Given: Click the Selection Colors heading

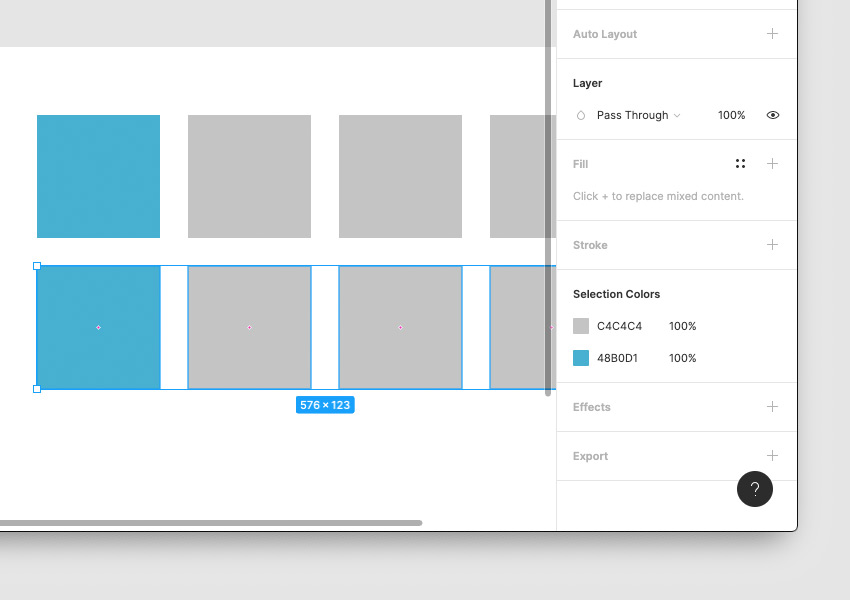Looking at the screenshot, I should pos(616,294).
